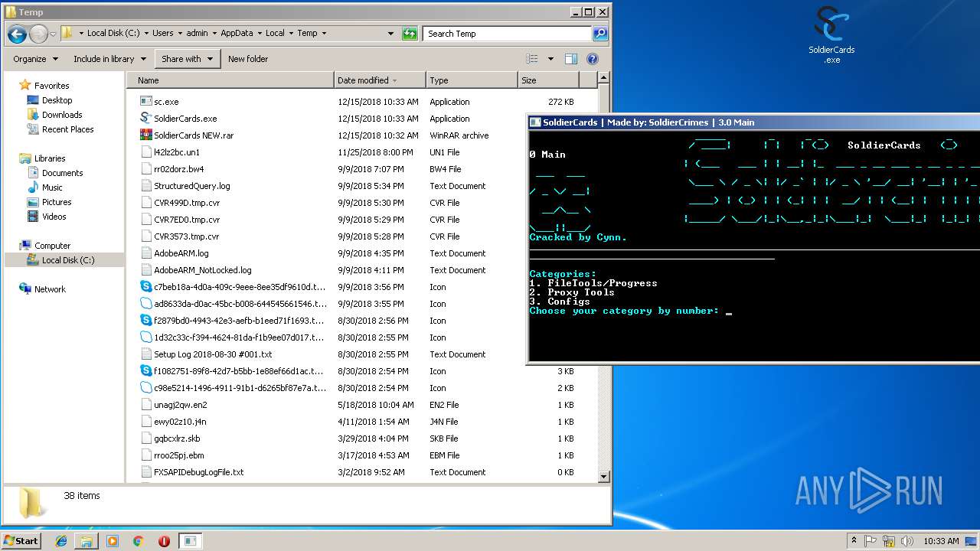The width and height of the screenshot is (980, 551).
Task: Select SoldierCards NEW.rar archive icon
Action: point(146,135)
